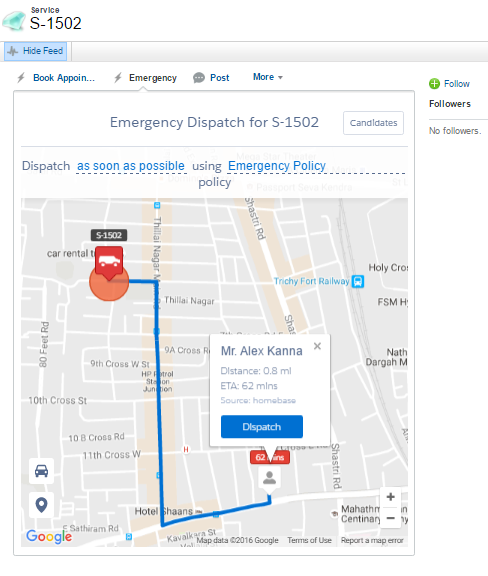The height and width of the screenshot is (576, 488).
Task: Click the 10th Cross St label
Action: pos(58,400)
